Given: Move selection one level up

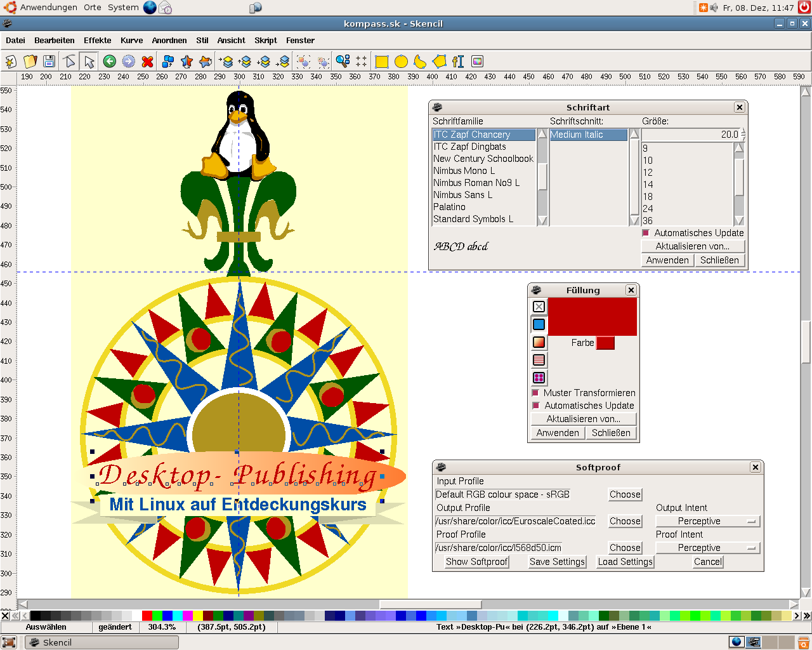Looking at the screenshot, I should pyautogui.click(x=246, y=61).
